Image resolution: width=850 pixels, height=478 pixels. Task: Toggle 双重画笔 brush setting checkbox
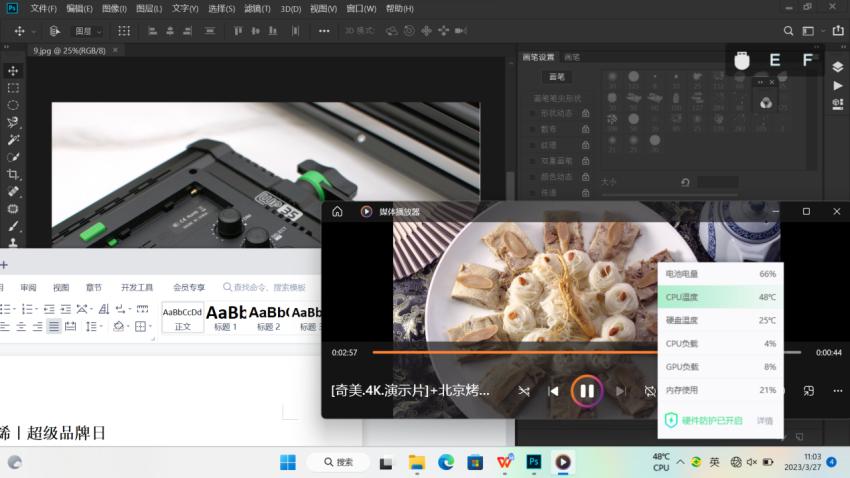click(x=532, y=161)
